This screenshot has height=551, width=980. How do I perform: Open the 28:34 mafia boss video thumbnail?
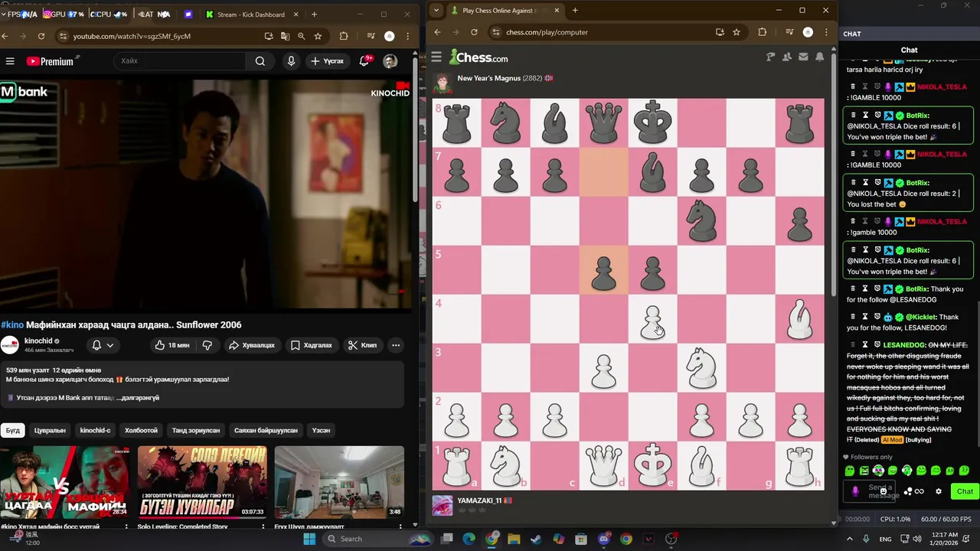(65, 482)
